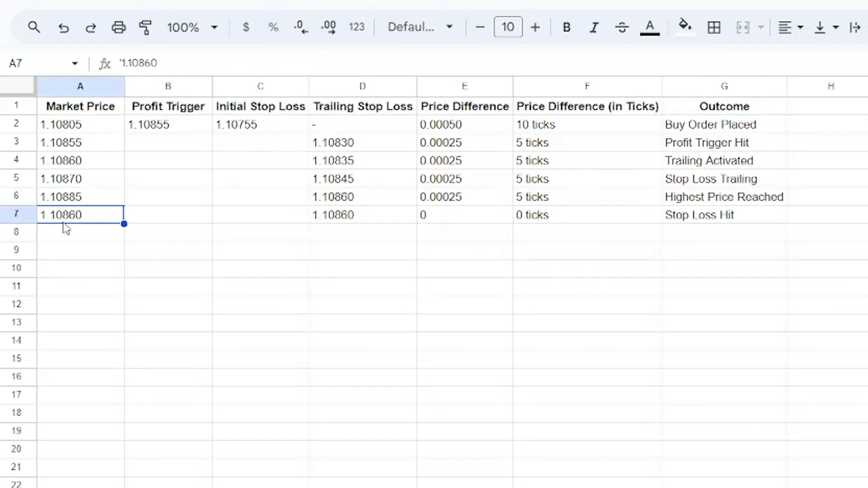Screen dimensions: 868x488
Task: Click the fill handle of cell A7
Action: pos(124,224)
